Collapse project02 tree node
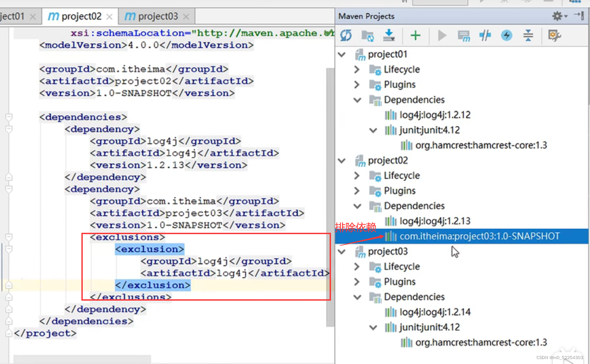This screenshot has height=364, width=590. point(342,160)
